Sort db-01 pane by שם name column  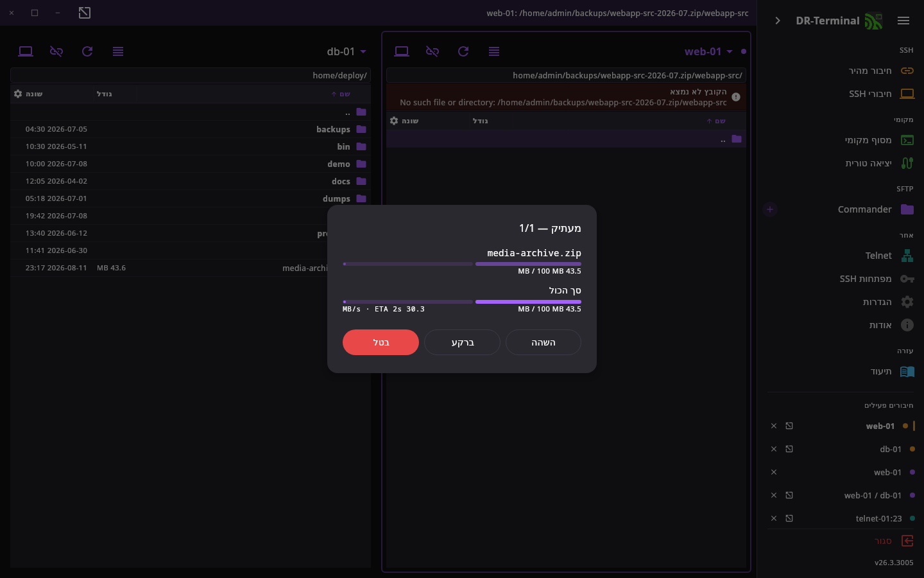[x=341, y=94]
